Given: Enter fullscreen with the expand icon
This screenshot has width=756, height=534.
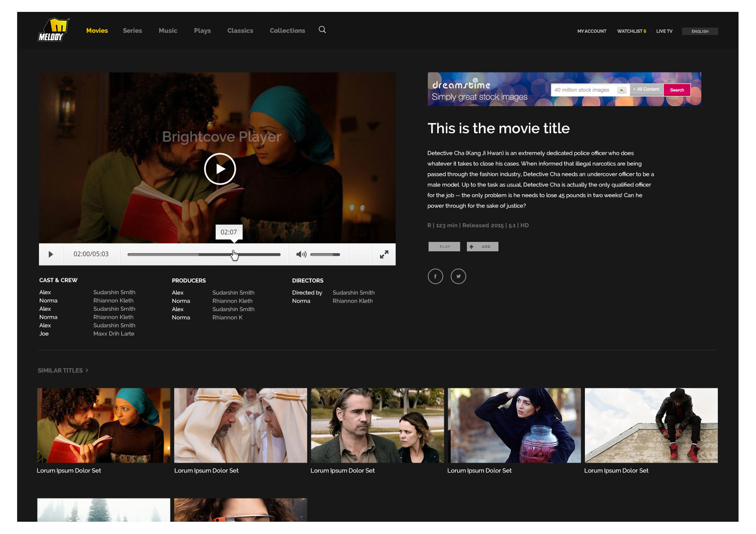Looking at the screenshot, I should (384, 255).
